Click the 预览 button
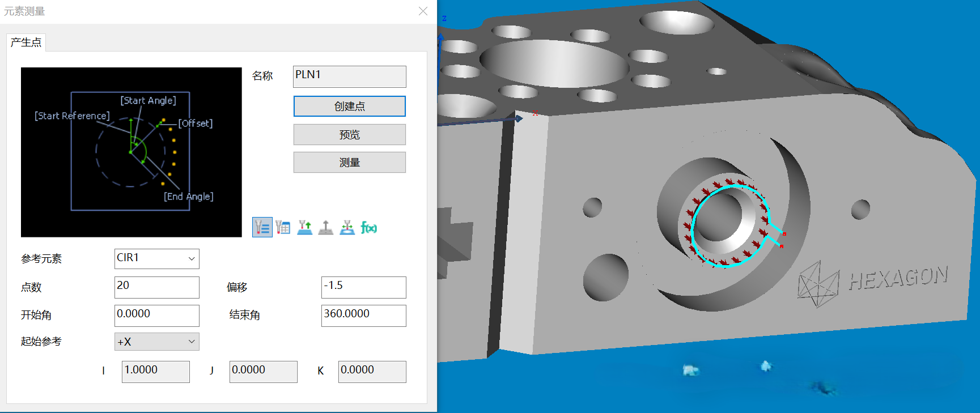Screen dimensions: 980x413 pos(349,135)
